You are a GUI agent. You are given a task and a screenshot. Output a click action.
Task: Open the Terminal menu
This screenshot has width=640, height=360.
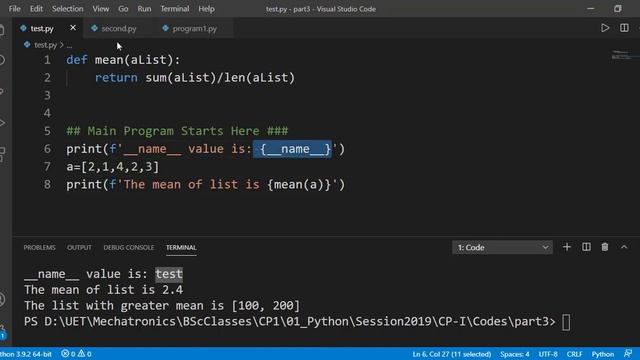point(175,9)
